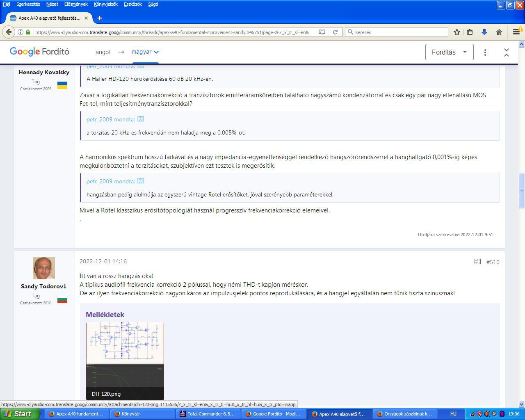Image resolution: width=525 pixels, height=420 pixels.
Task: Bookmark this page with the star icon
Action: 457,32
